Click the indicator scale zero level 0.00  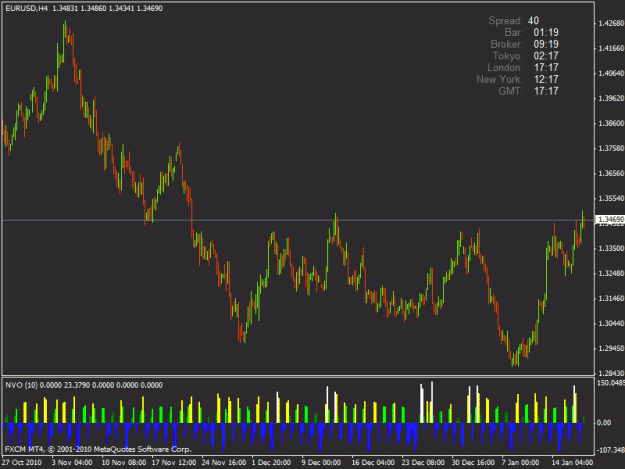tap(604, 422)
